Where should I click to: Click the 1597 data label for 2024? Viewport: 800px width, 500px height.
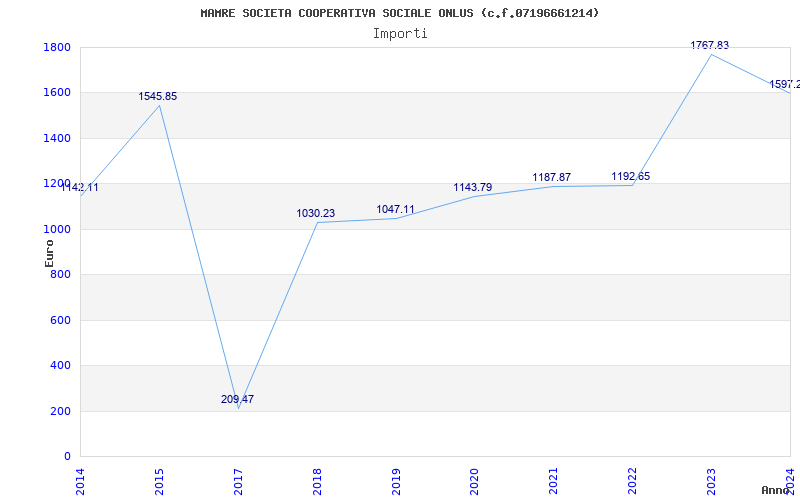pos(784,85)
